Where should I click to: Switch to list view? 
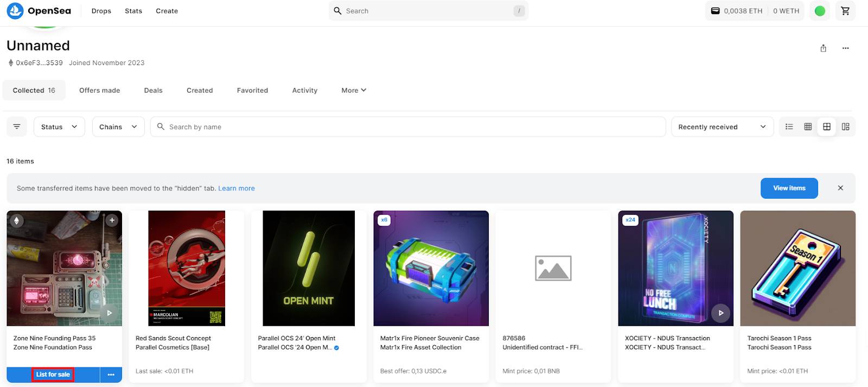pos(789,126)
